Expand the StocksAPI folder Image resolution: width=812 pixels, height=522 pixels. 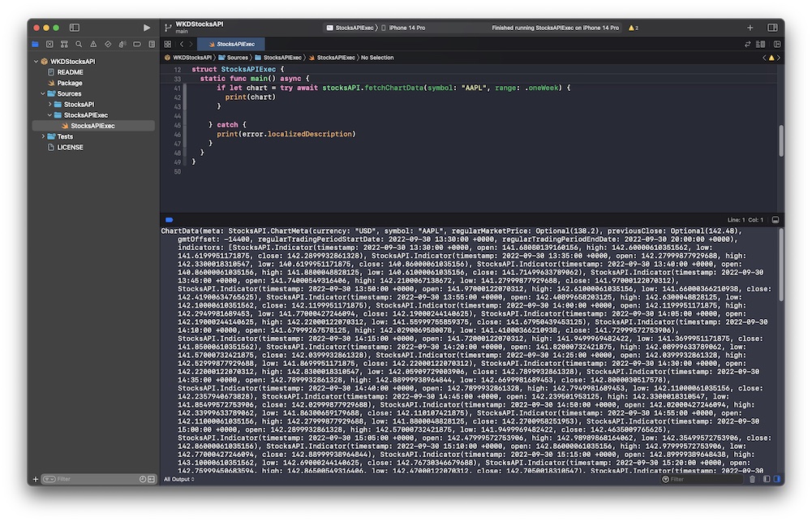[49, 105]
